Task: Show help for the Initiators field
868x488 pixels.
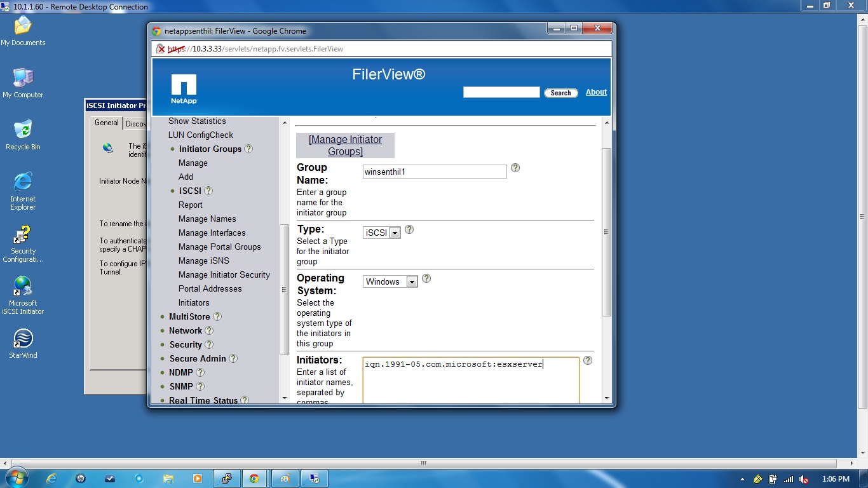Action: coord(588,360)
